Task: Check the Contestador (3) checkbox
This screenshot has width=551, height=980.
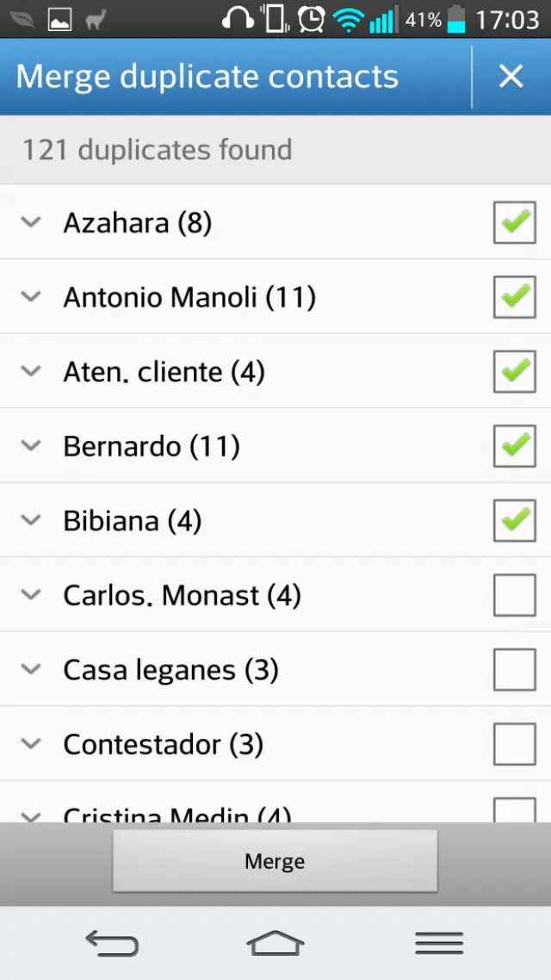Action: click(514, 744)
